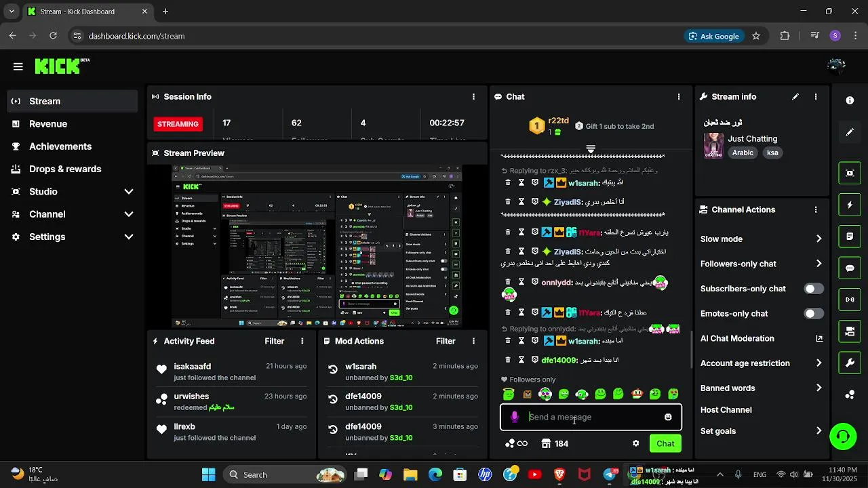Image resolution: width=868 pixels, height=488 pixels.
Task: Click the purple microphone icon in message box
Action: coord(515,417)
